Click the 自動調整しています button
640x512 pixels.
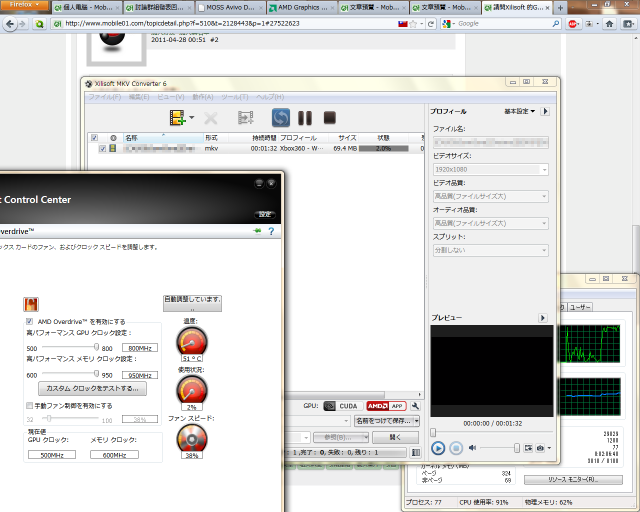pyautogui.click(x=192, y=303)
